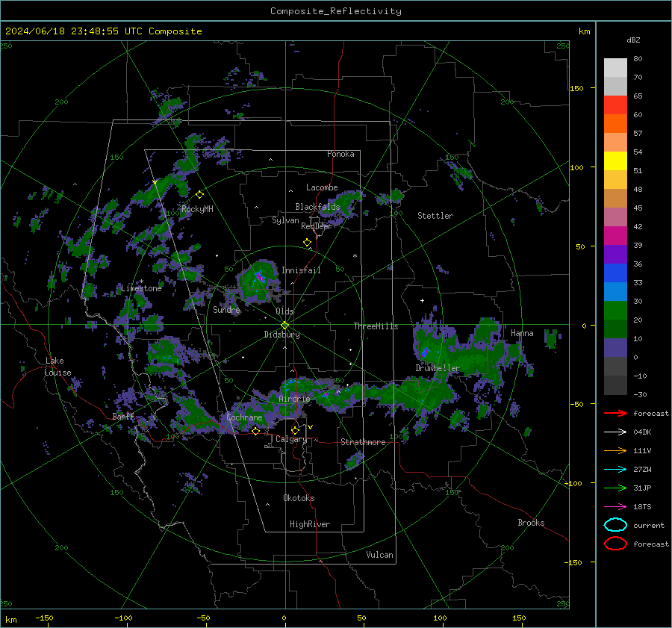Click the dBZ legend heading
The width and height of the screenshot is (672, 628).
tap(633, 40)
